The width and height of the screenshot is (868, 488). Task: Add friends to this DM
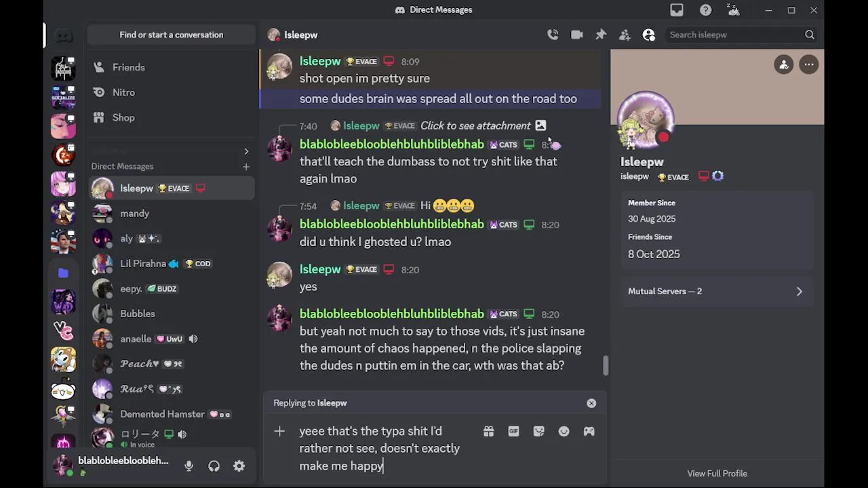pos(625,35)
